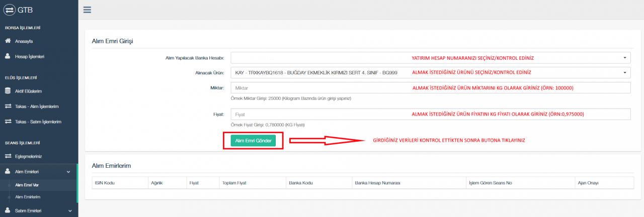Open the Alım Yapılacak Banka Hesabı dropdown
Screen dimensions: 644x217
point(430,58)
